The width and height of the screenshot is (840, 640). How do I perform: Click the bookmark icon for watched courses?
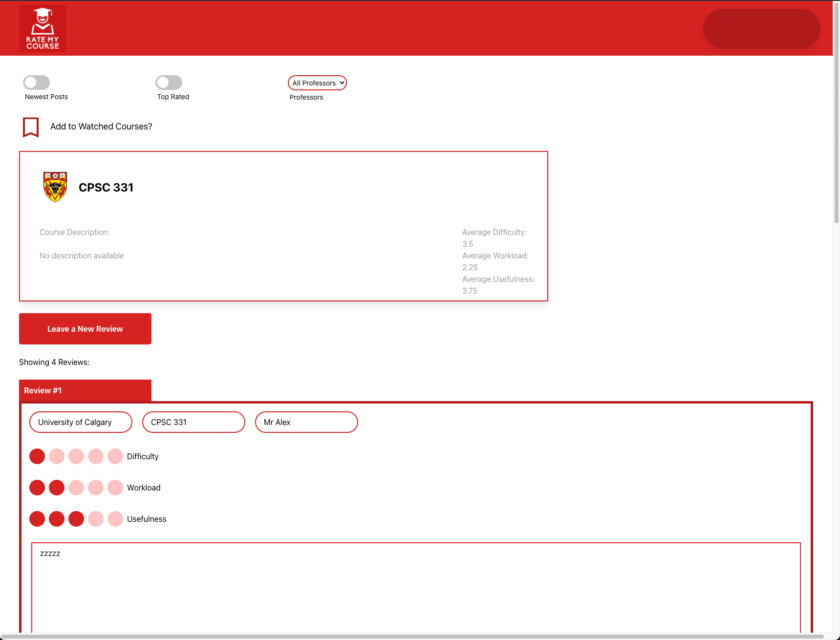pos(31,127)
